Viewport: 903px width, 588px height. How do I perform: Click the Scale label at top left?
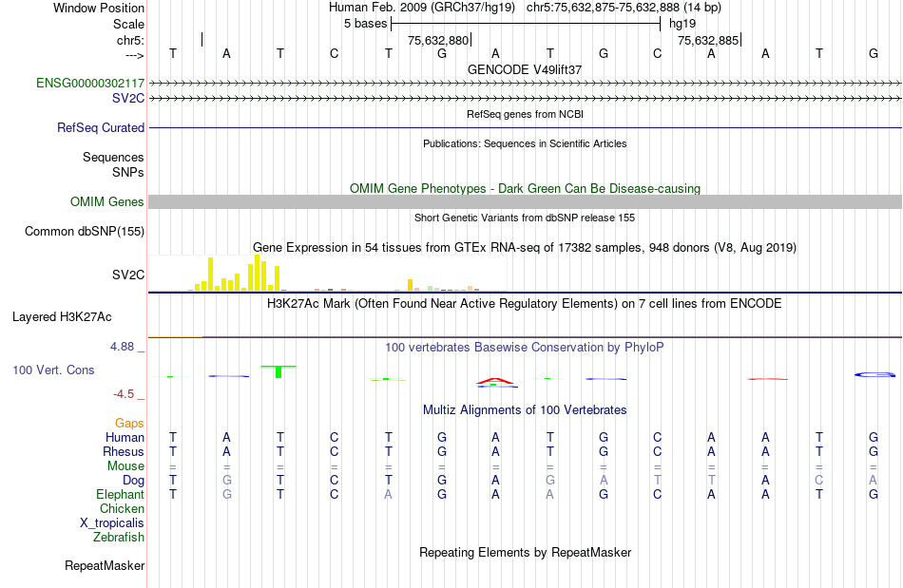point(128,24)
